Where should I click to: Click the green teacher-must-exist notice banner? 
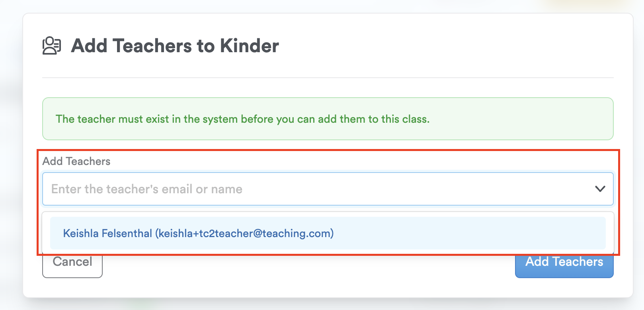pos(328,119)
